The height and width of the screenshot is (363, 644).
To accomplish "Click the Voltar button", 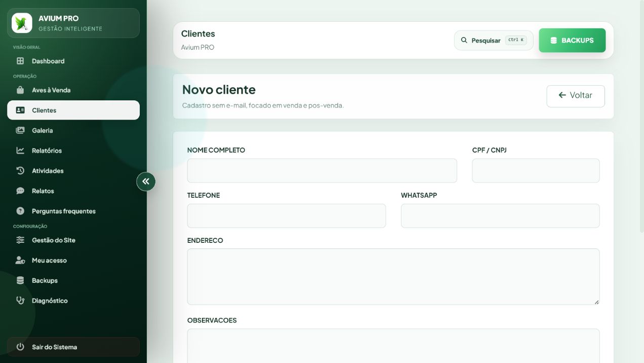I will point(576,96).
